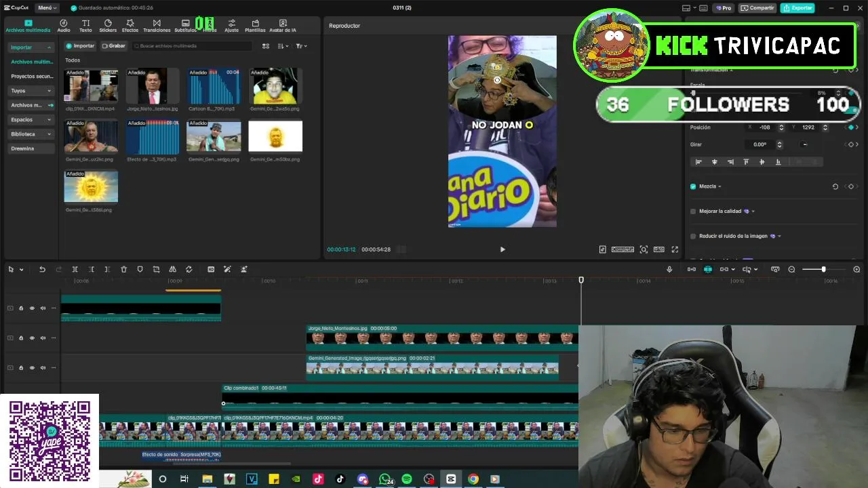Switch media grid view layout icon
Viewport: 868px width, 488px height.
[x=266, y=46]
